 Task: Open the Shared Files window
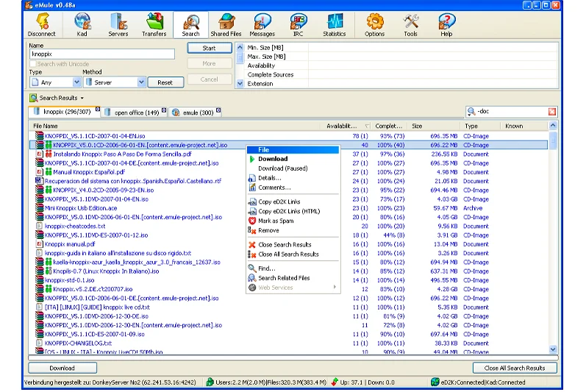(226, 24)
